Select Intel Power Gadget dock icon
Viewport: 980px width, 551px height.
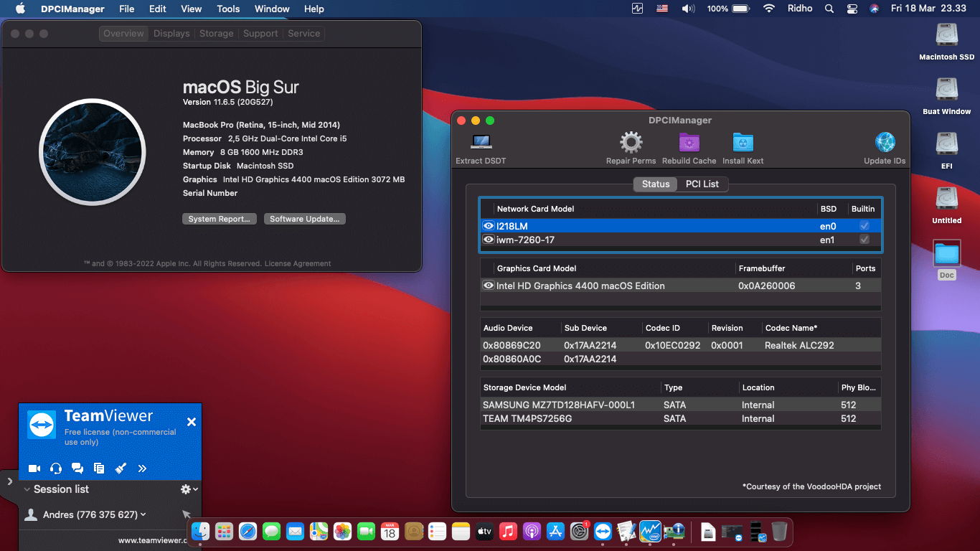(x=650, y=532)
